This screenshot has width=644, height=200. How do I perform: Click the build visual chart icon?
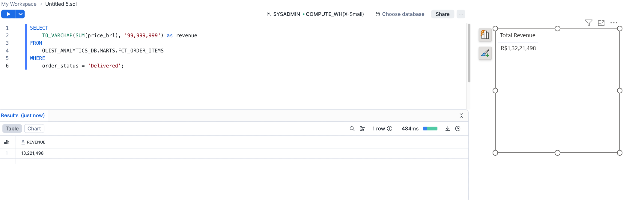pyautogui.click(x=485, y=35)
